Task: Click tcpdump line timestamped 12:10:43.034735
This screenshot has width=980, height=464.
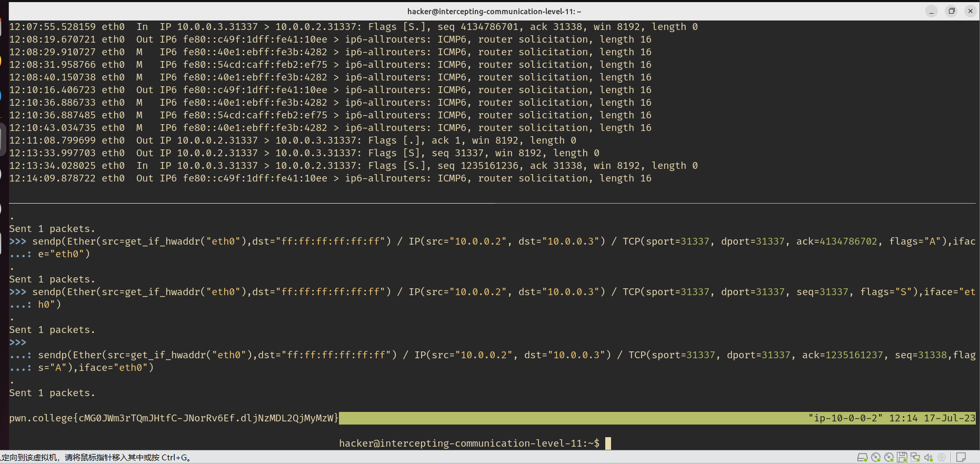Action: [x=330, y=128]
